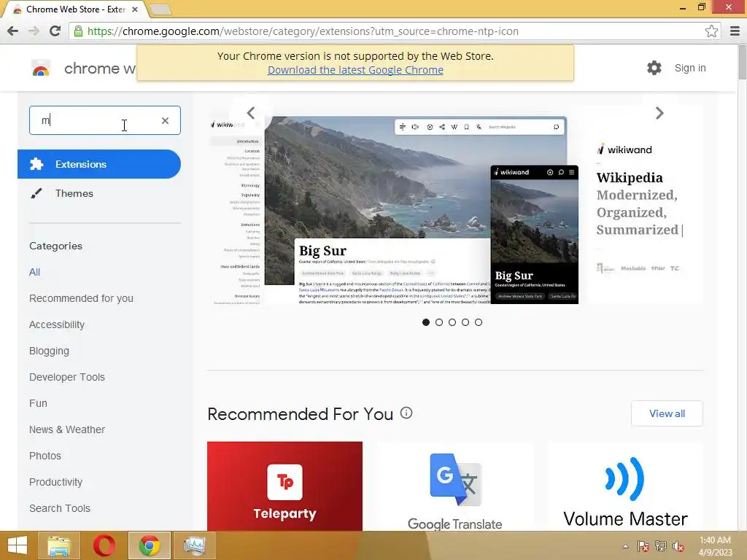The image size is (747, 560).
Task: Close the Chrome Web Store tab
Action: point(135,9)
